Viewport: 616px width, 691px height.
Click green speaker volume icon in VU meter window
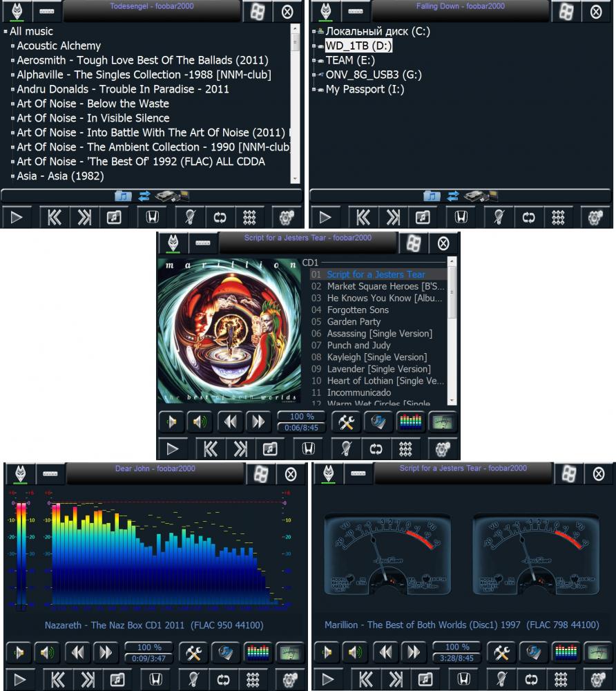pyautogui.click(x=353, y=652)
